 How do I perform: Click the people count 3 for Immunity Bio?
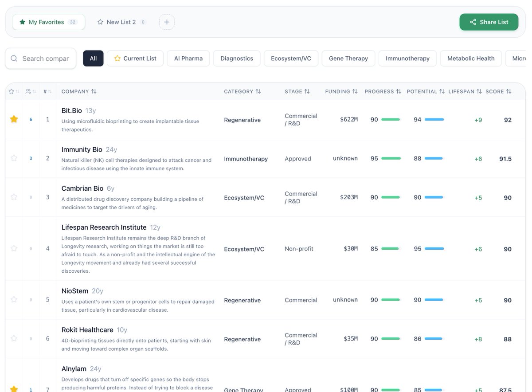31,158
